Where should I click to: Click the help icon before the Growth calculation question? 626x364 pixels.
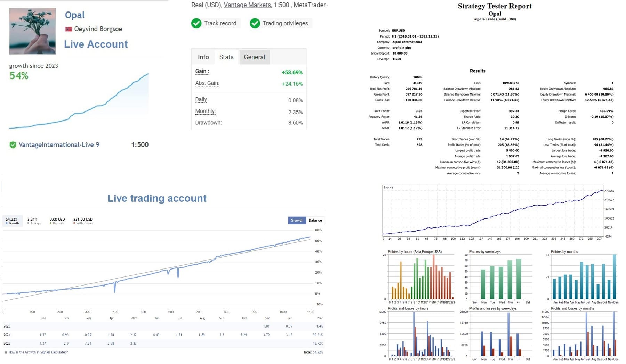coord(6,352)
